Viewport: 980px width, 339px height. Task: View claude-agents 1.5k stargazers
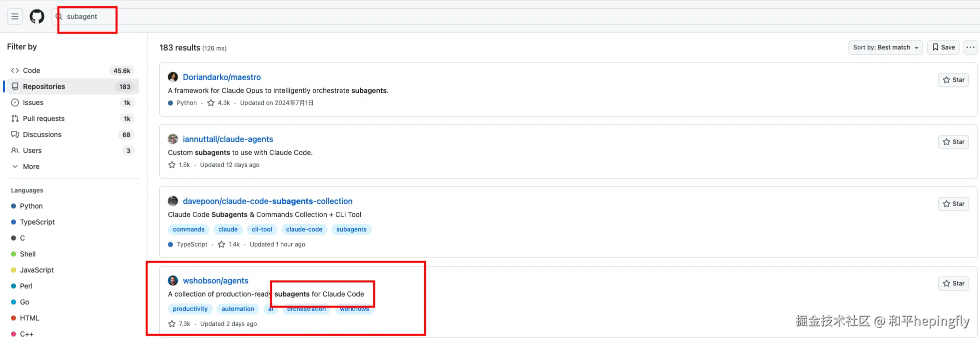[x=179, y=165]
